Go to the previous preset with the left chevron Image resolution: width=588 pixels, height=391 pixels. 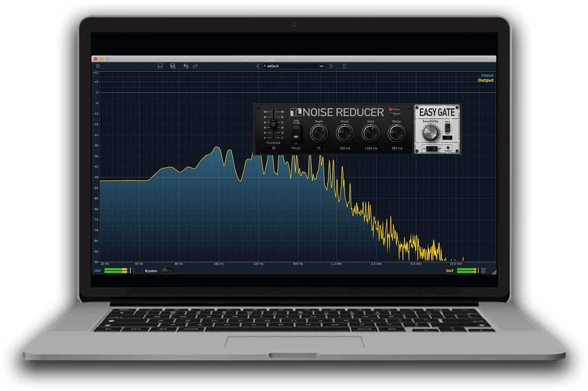coord(258,66)
